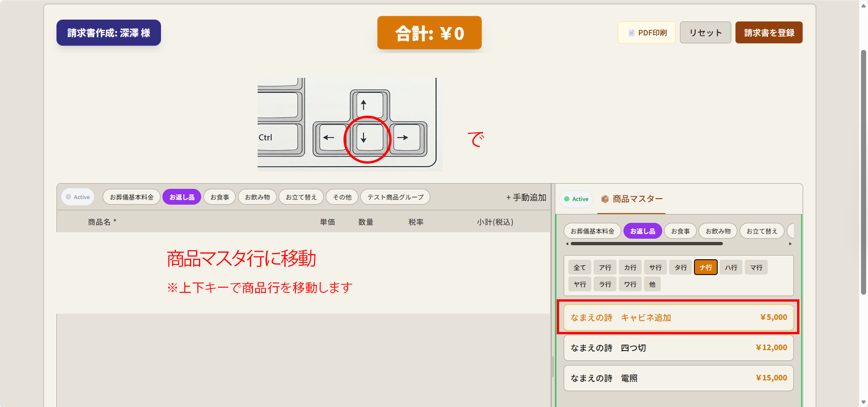This screenshot has width=868, height=407.
Task: Select お食事 in the invoice panel
Action: (x=219, y=197)
